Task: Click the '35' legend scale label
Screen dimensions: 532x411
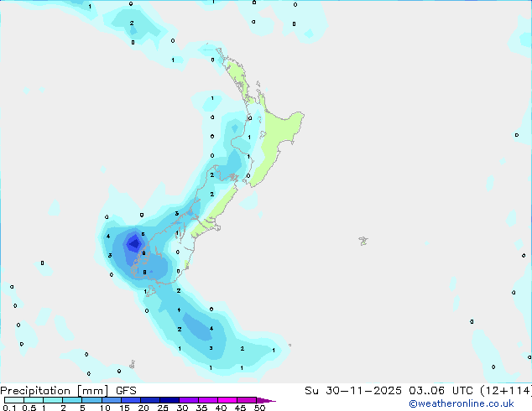Action: [201, 408]
